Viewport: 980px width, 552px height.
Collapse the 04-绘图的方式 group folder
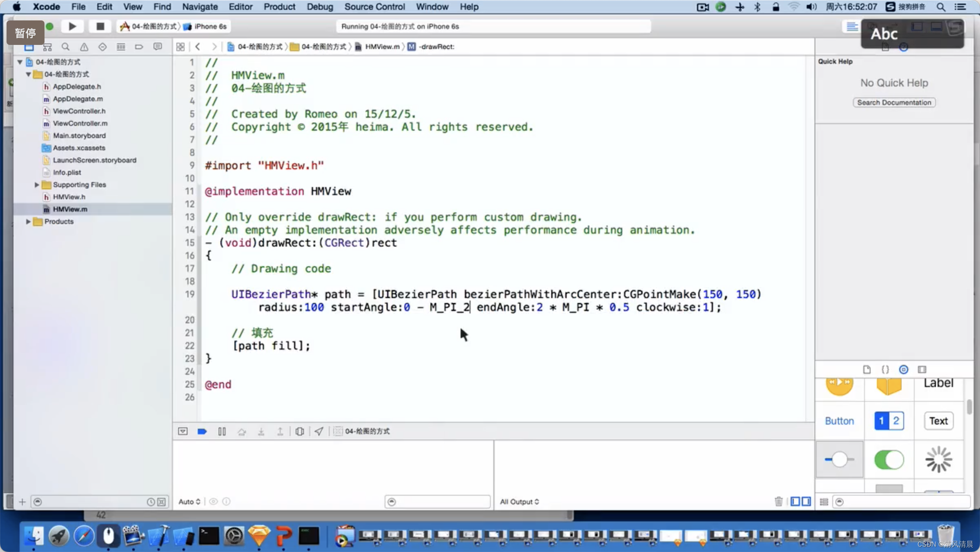tap(28, 74)
